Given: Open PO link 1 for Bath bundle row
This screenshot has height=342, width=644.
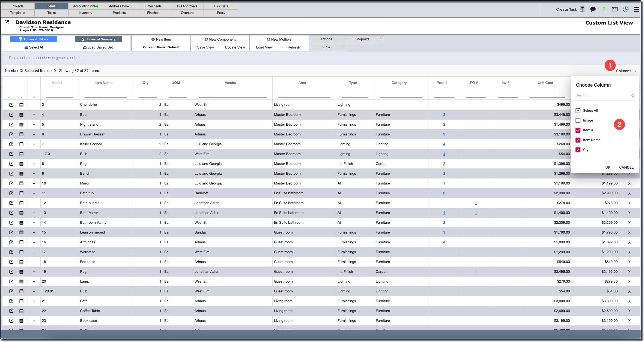Looking at the screenshot, I should click(x=476, y=203).
